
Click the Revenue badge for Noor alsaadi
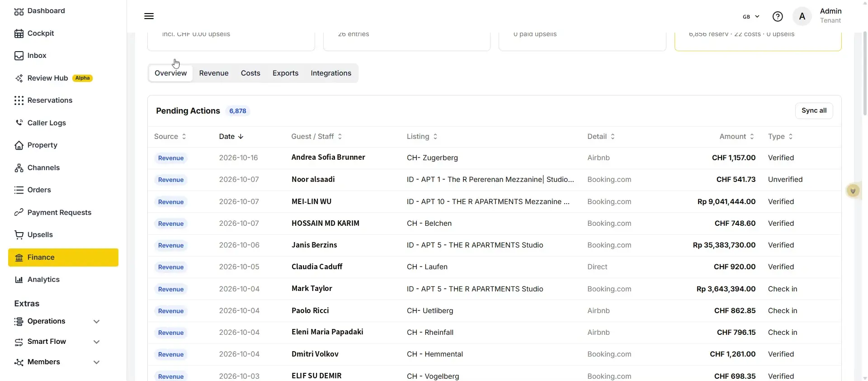(x=171, y=180)
